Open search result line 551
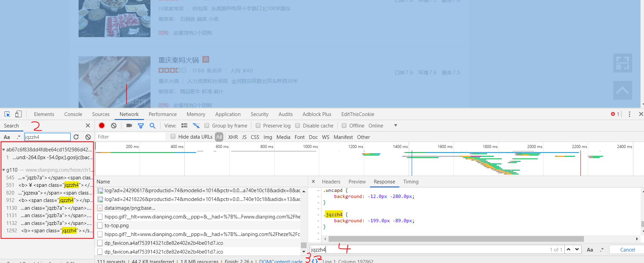This screenshot has width=644, height=263. click(47, 185)
